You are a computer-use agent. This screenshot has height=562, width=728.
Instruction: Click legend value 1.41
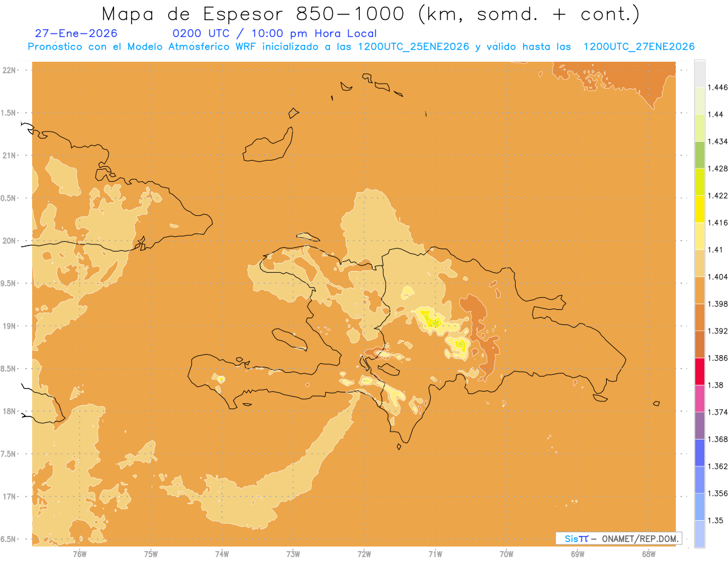[x=715, y=250]
